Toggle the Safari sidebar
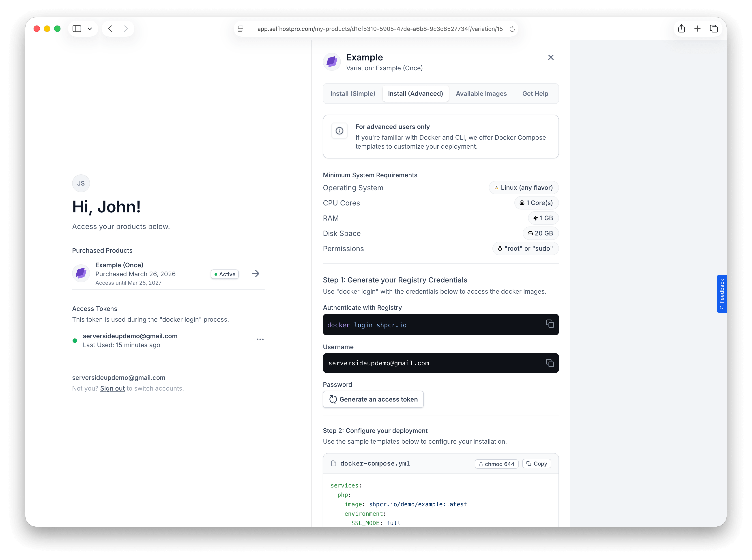 (77, 28)
